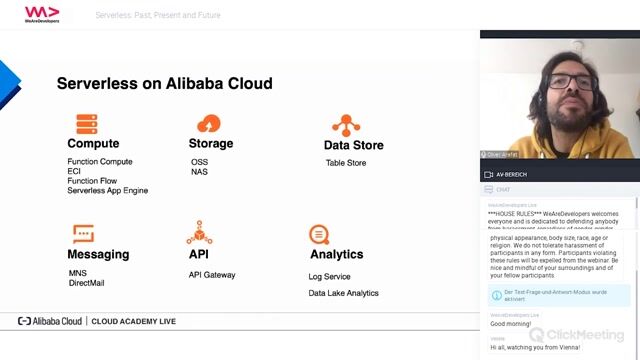Click the WeAreDevelopers logo
This screenshot has height=360, width=640.
(42, 15)
